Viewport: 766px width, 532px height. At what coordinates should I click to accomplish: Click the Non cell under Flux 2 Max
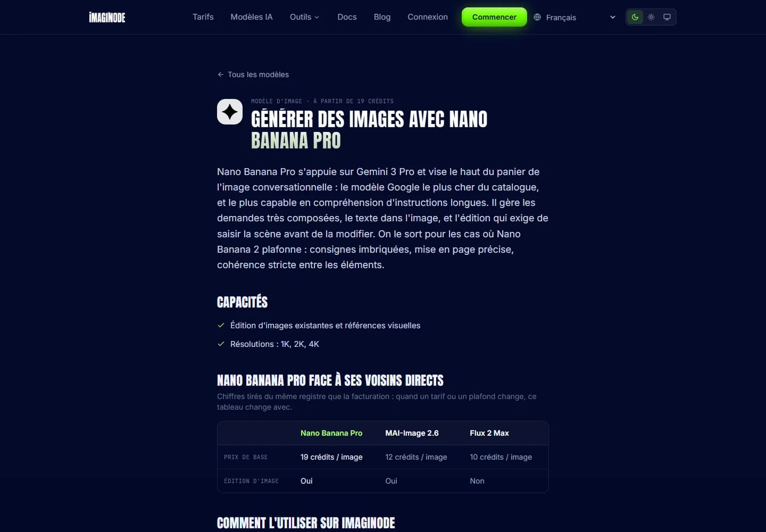477,481
